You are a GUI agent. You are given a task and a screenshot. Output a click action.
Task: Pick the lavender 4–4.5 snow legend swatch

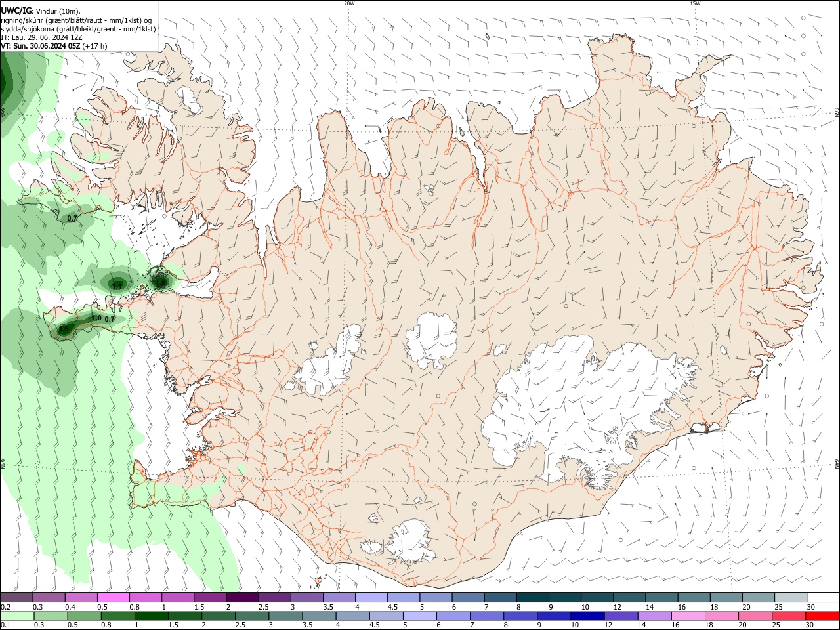pos(371,598)
